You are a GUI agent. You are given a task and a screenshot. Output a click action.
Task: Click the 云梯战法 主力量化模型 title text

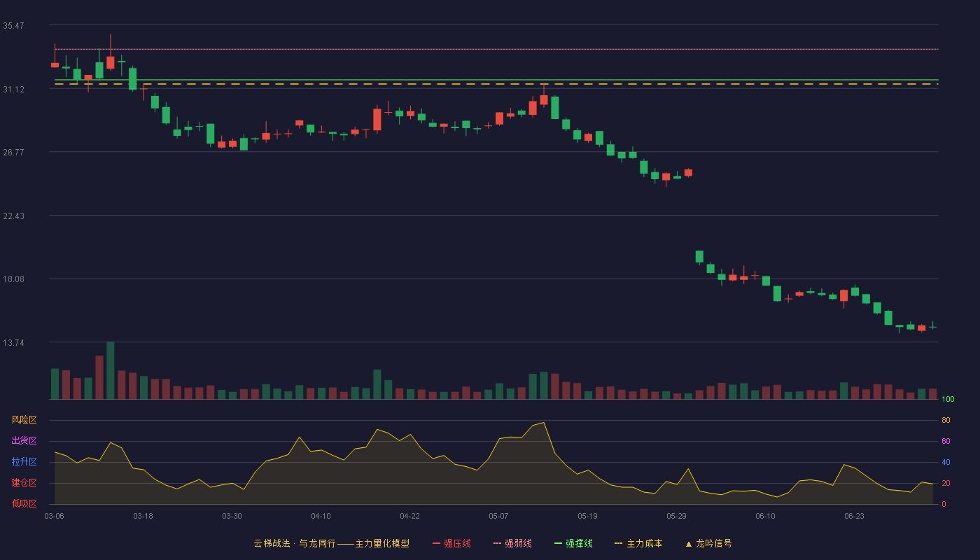point(331,543)
